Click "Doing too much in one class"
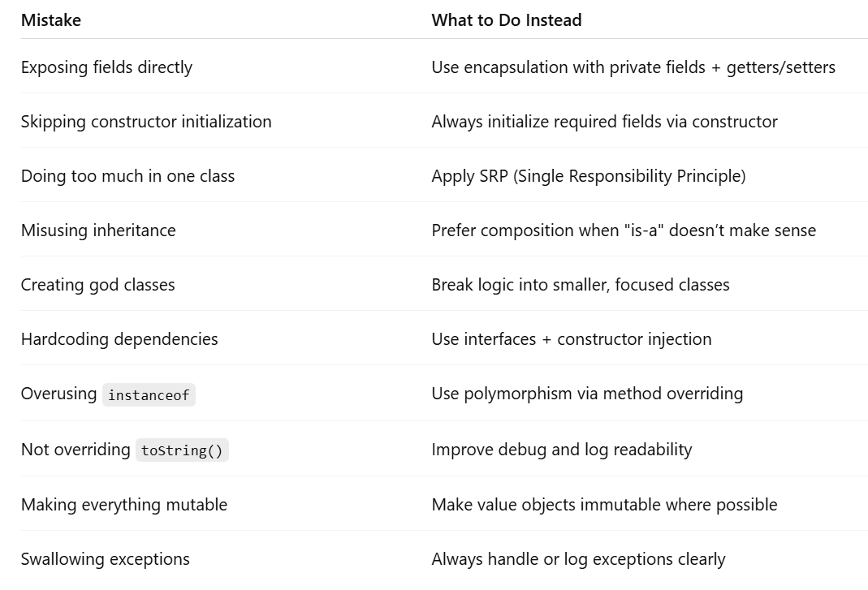 click(127, 176)
